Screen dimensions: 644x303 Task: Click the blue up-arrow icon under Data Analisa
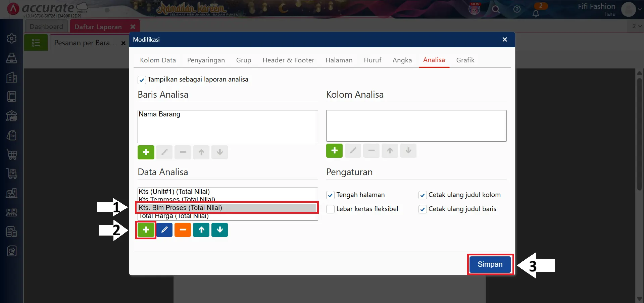point(201,230)
